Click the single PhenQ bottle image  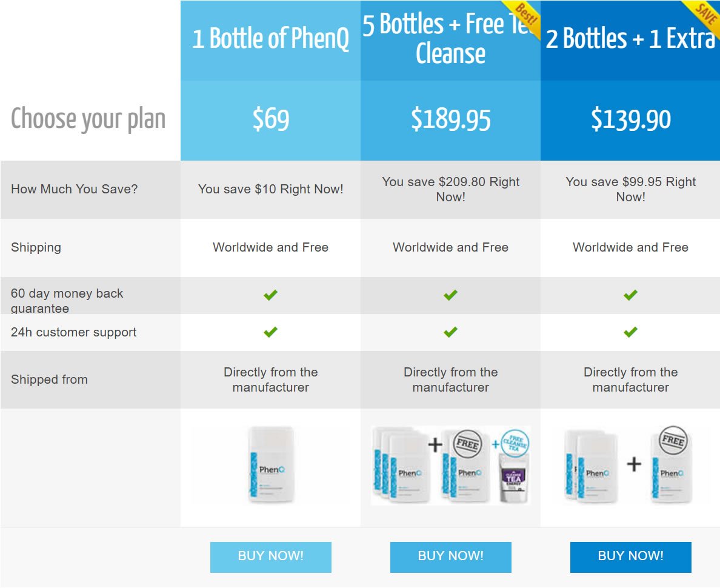[271, 465]
